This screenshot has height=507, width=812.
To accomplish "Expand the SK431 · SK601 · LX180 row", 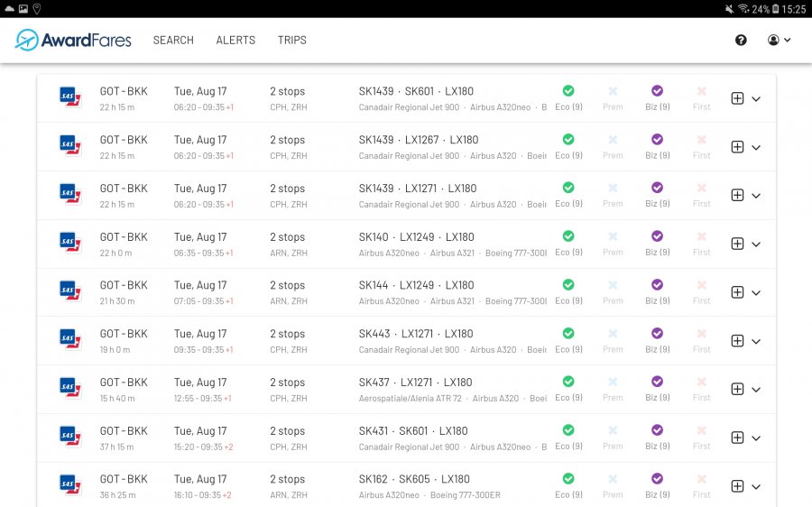I will coord(756,438).
